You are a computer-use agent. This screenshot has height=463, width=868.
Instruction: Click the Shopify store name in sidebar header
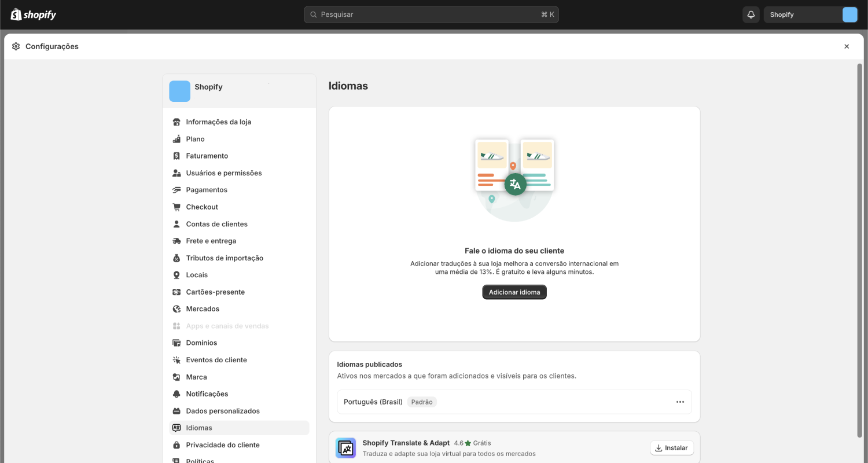coord(208,87)
